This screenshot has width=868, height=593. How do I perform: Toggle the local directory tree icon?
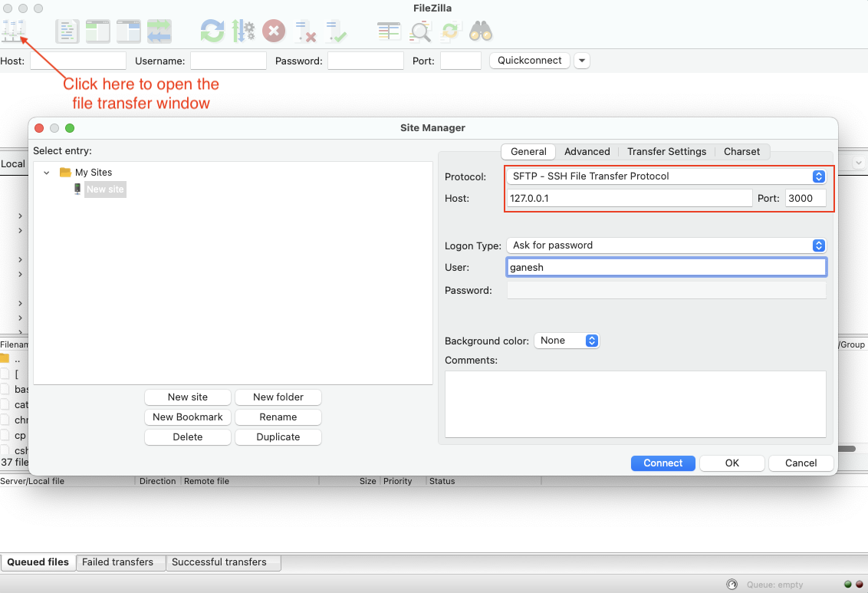(x=98, y=31)
